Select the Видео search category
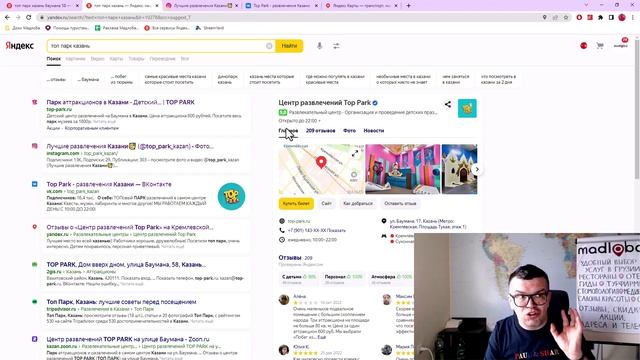The height and width of the screenshot is (360, 640). (x=98, y=59)
